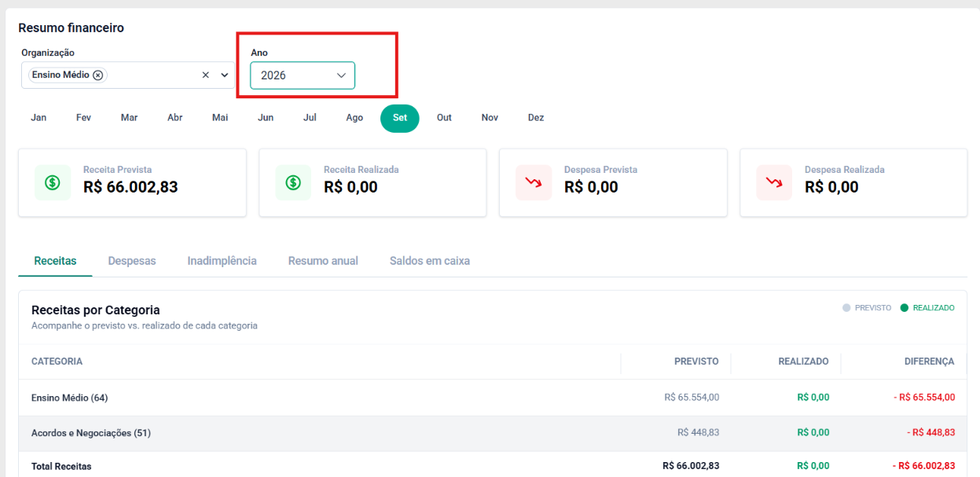Select the Dez month pill
This screenshot has height=477, width=980.
pyautogui.click(x=536, y=118)
